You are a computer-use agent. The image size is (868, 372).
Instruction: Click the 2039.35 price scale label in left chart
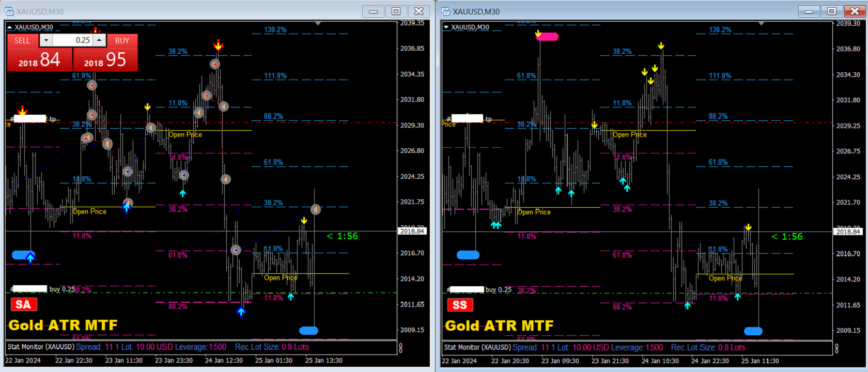(412, 23)
